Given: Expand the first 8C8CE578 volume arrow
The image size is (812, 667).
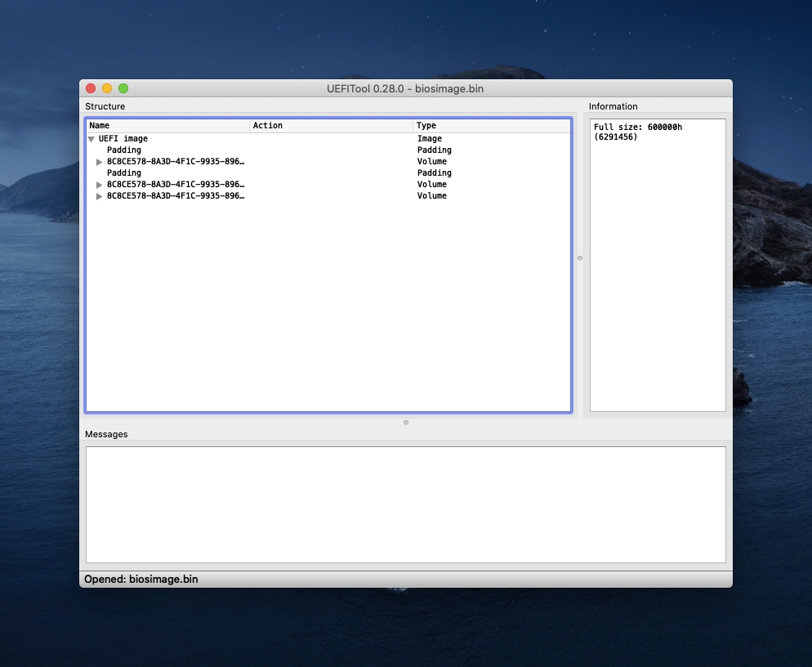Looking at the screenshot, I should (x=100, y=162).
